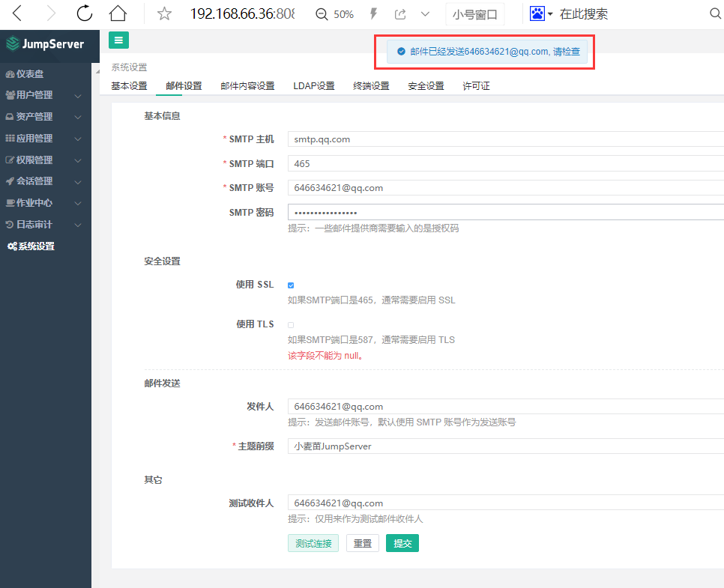Expand 用户管理 chevron arrow

pos(78,96)
